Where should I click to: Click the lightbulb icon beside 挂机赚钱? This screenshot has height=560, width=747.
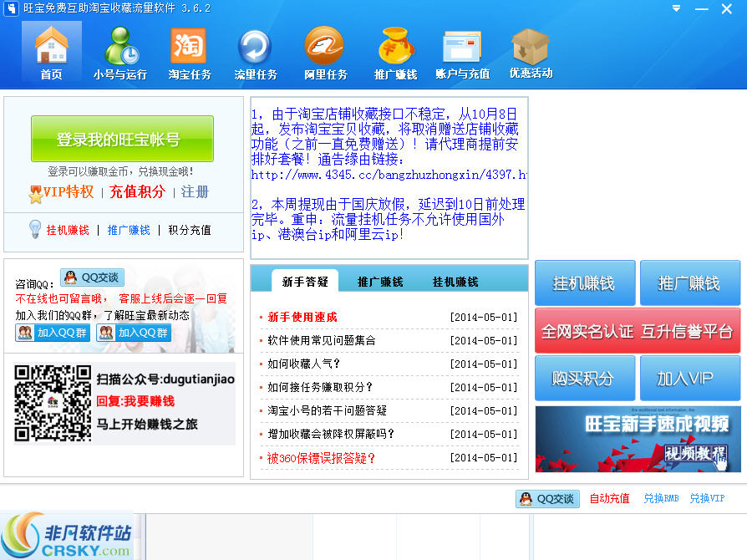35,229
